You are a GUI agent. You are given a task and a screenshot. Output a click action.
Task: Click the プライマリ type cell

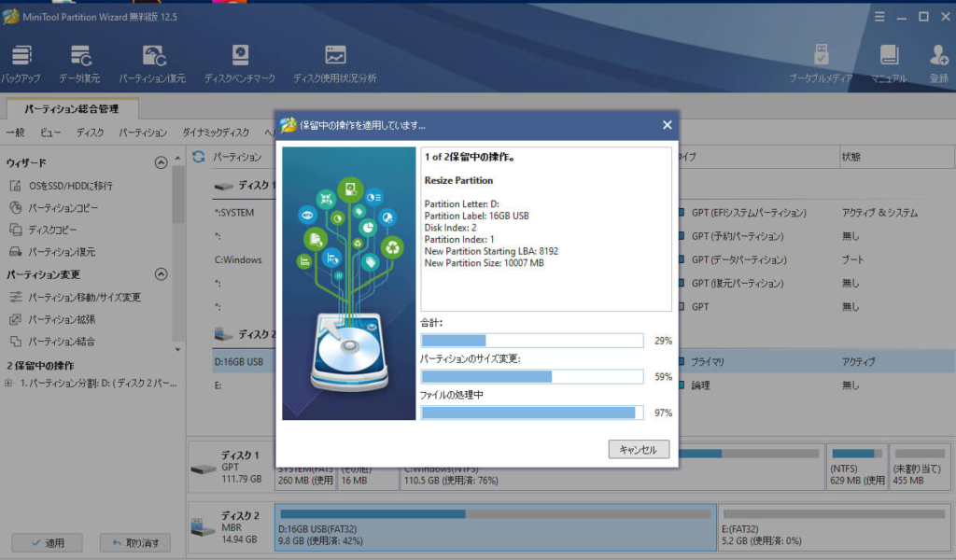point(708,361)
